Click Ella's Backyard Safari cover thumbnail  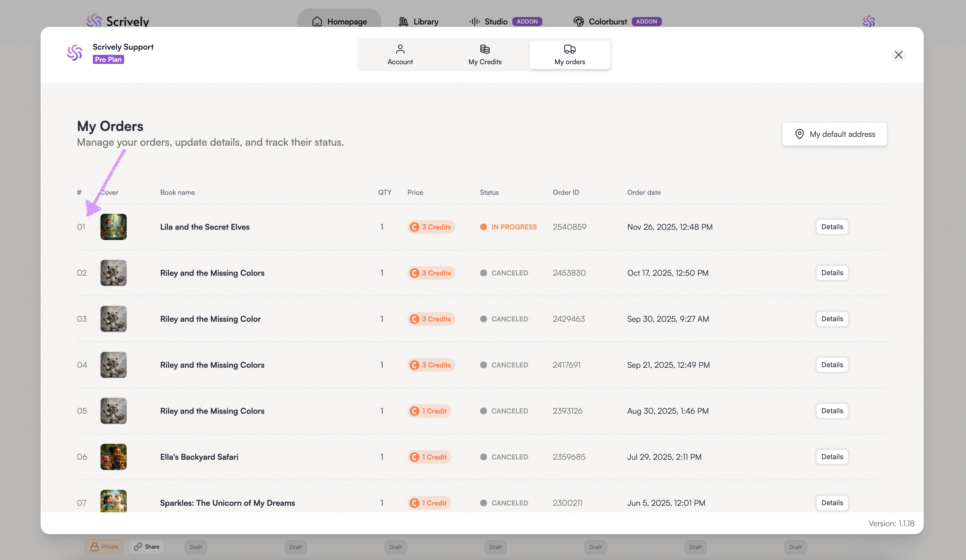click(114, 457)
